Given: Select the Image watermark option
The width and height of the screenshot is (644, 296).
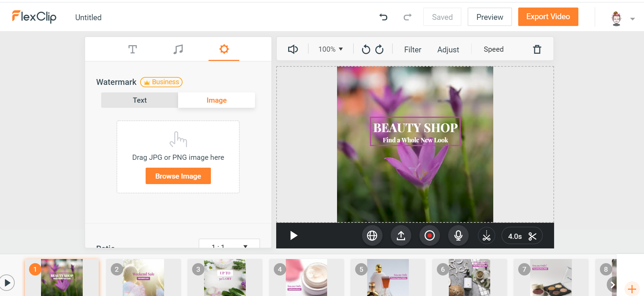Looking at the screenshot, I should [x=216, y=100].
